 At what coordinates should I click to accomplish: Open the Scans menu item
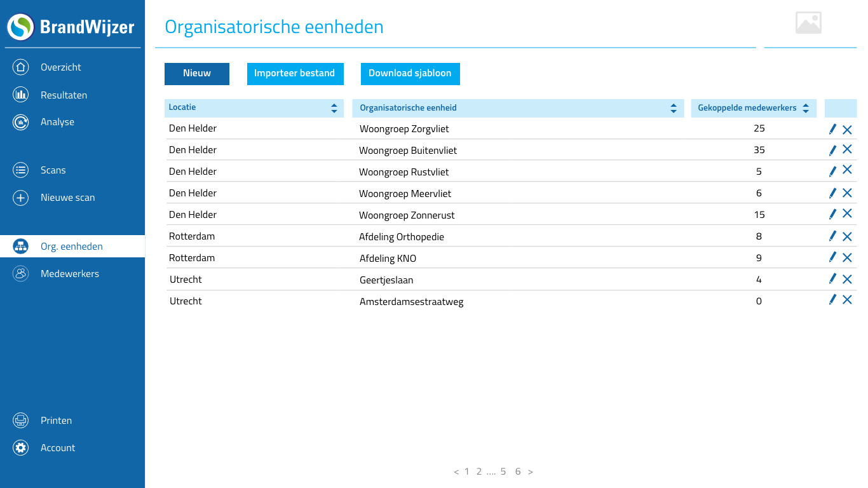click(53, 170)
